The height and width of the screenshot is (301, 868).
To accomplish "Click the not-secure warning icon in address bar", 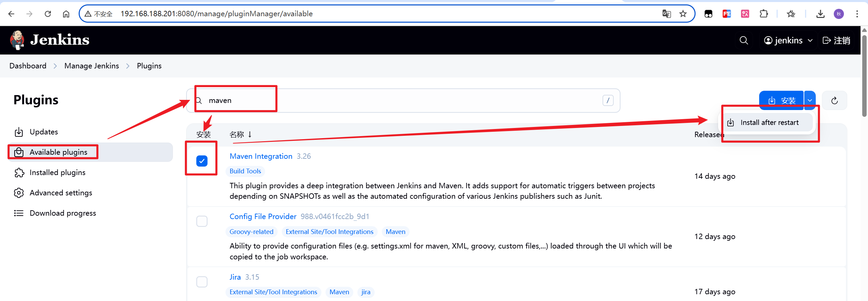I will click(88, 14).
